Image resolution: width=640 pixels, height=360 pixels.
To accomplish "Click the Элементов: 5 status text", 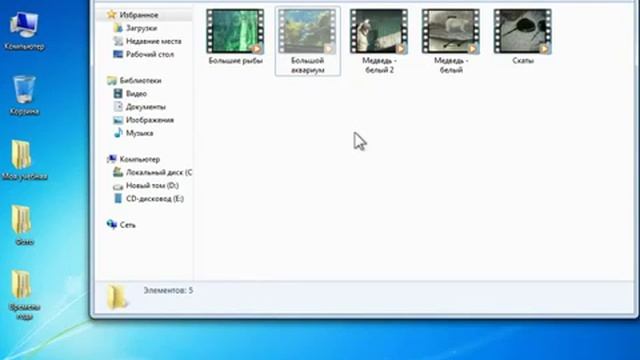I will click(x=168, y=291).
